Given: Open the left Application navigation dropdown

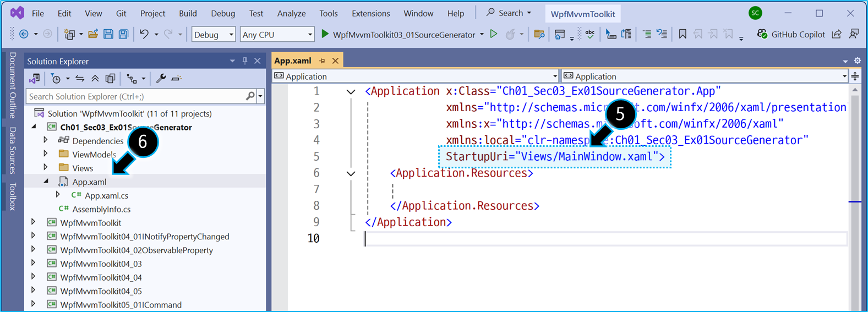Looking at the screenshot, I should (416, 76).
